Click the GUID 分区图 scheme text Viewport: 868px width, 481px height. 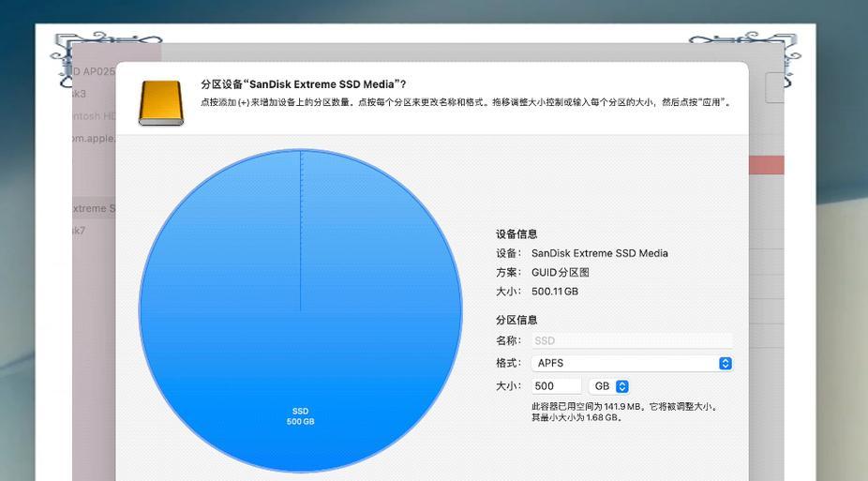click(x=561, y=272)
